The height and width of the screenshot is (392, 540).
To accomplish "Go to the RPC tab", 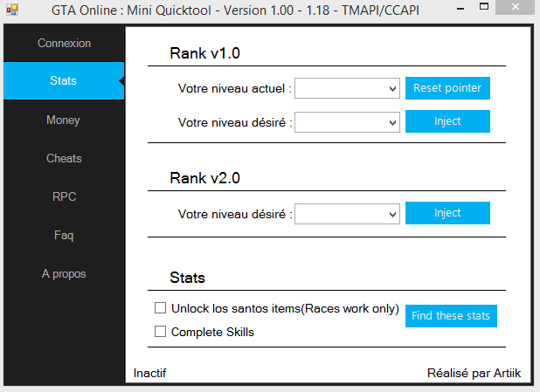I will coord(64,196).
